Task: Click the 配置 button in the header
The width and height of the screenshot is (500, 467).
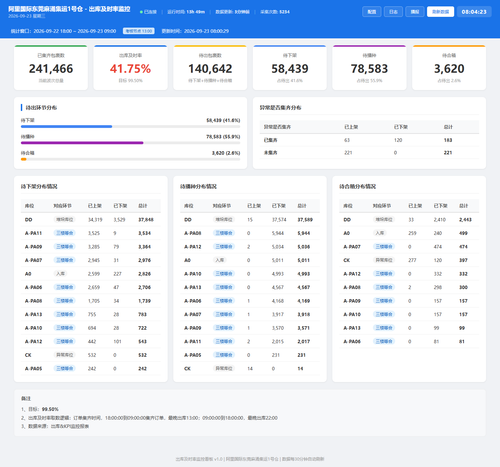Action: pyautogui.click(x=372, y=12)
